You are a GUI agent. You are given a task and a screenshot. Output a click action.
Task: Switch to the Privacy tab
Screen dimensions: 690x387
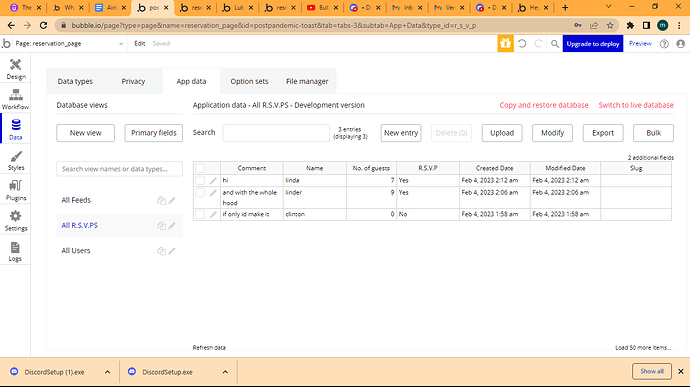coord(133,81)
